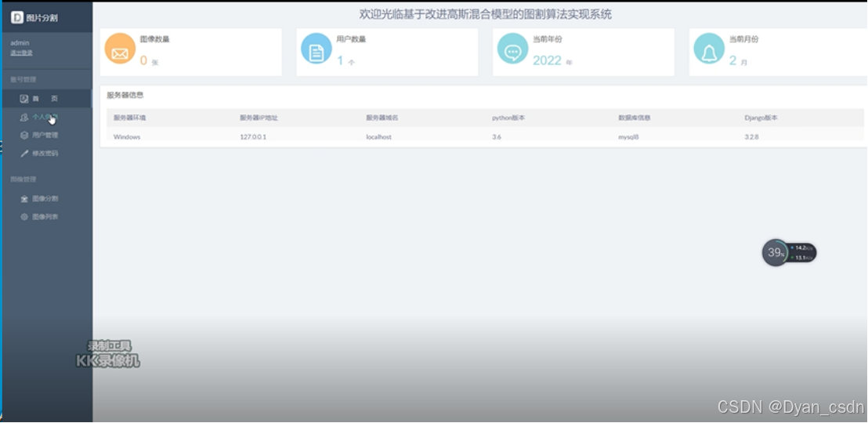Click the bell icon for 当前月份
Viewport: 868px width, 423px height.
tap(709, 49)
